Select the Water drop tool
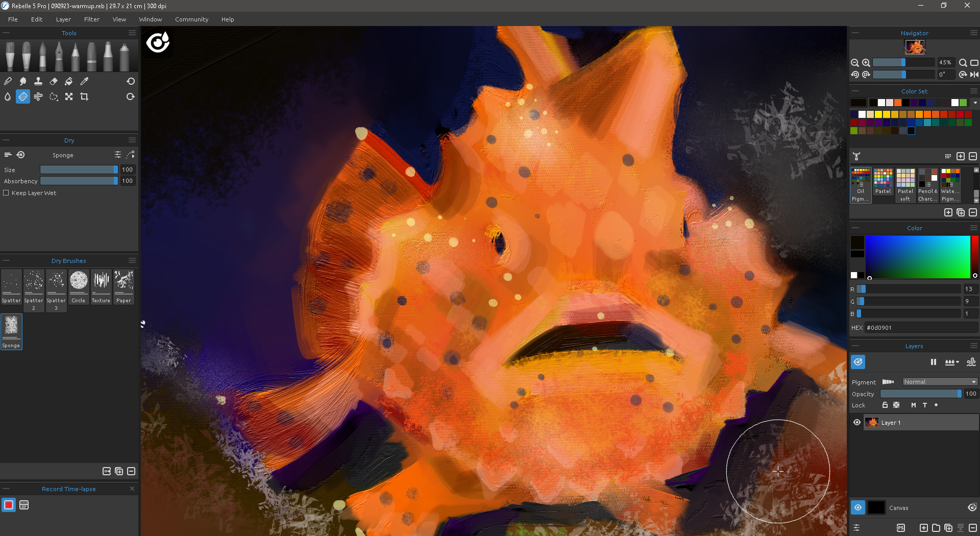The height and width of the screenshot is (536, 980). pyautogui.click(x=8, y=96)
